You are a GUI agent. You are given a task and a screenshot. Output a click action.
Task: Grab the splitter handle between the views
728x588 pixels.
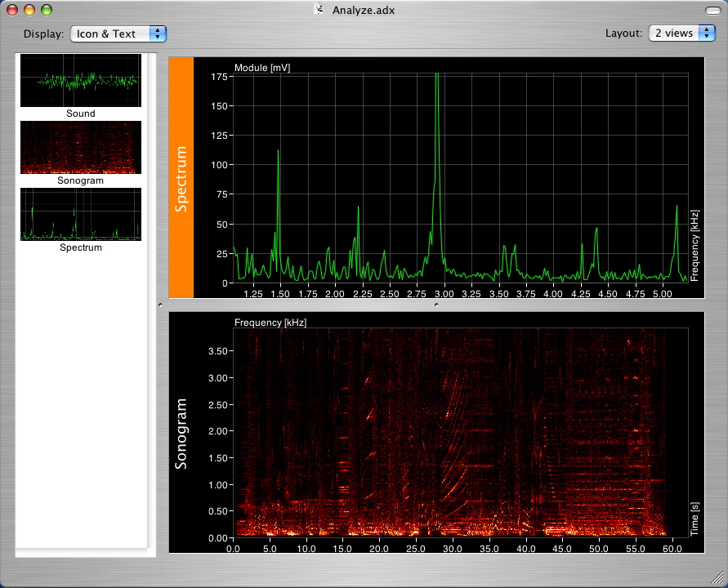click(x=436, y=305)
